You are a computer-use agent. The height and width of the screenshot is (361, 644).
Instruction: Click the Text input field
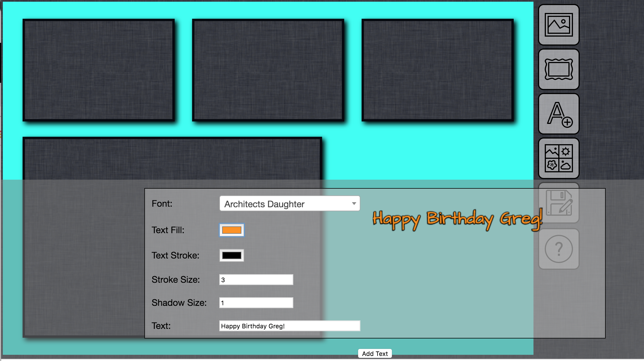[x=289, y=326]
